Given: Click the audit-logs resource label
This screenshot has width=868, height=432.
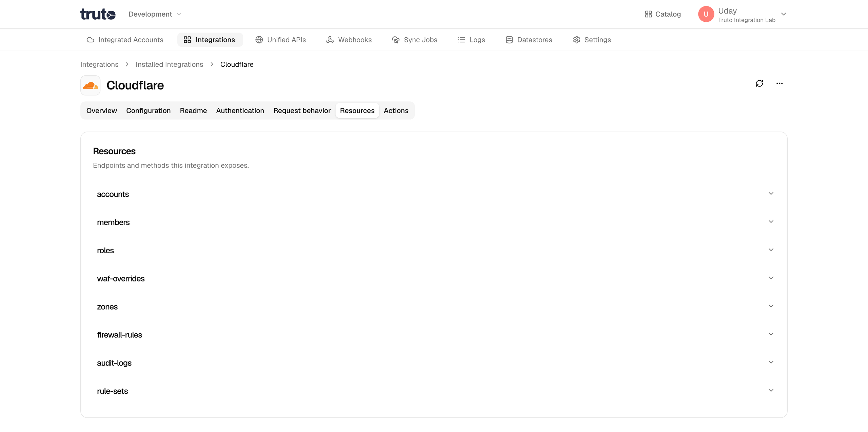Looking at the screenshot, I should 114,363.
